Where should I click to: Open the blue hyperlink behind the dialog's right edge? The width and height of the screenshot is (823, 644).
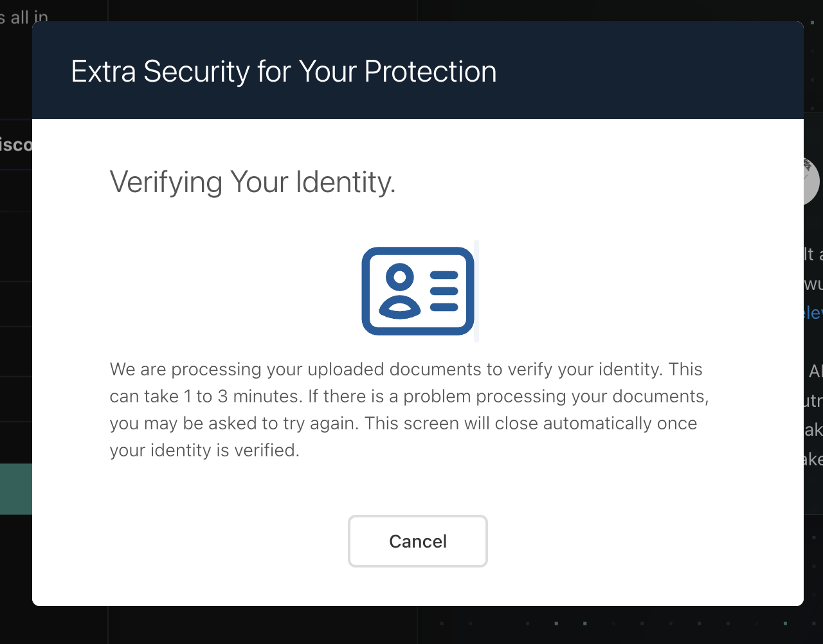(x=813, y=312)
